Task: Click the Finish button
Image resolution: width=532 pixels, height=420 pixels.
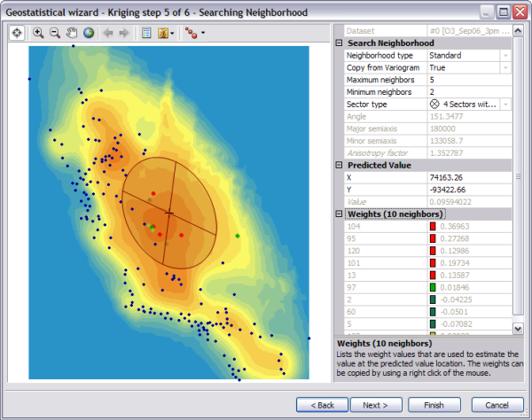Action: 434,405
